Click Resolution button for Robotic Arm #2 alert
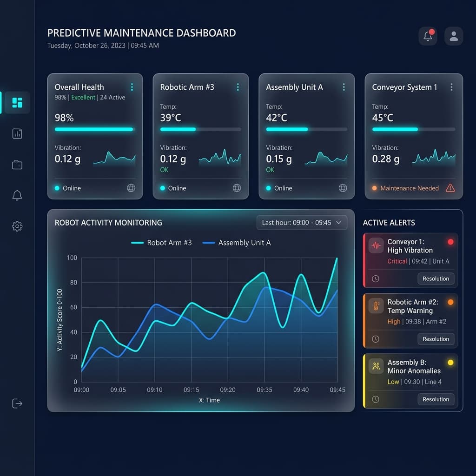476x476 pixels. [x=436, y=339]
